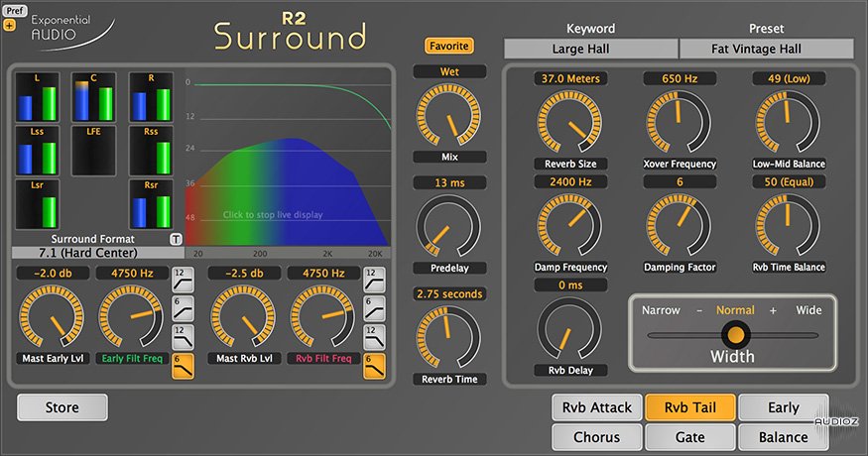Click the Early Filt Freq knob

pyautogui.click(x=131, y=317)
